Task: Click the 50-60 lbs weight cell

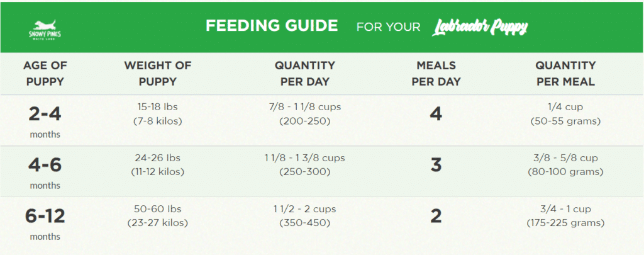Action: click(158, 216)
